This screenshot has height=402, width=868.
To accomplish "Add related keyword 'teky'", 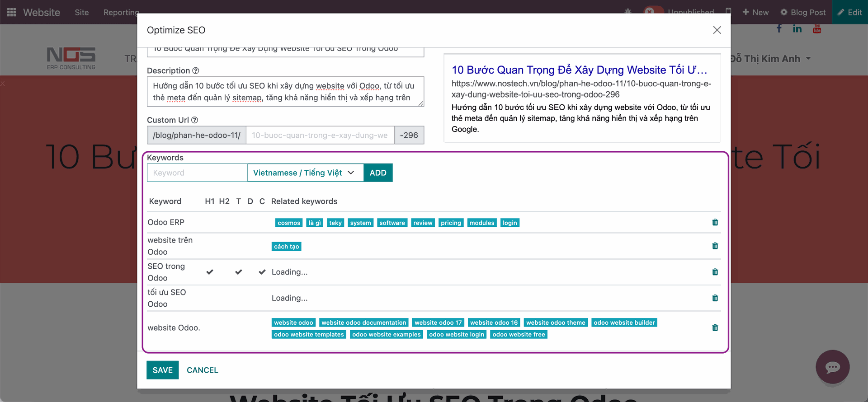I will [x=335, y=223].
